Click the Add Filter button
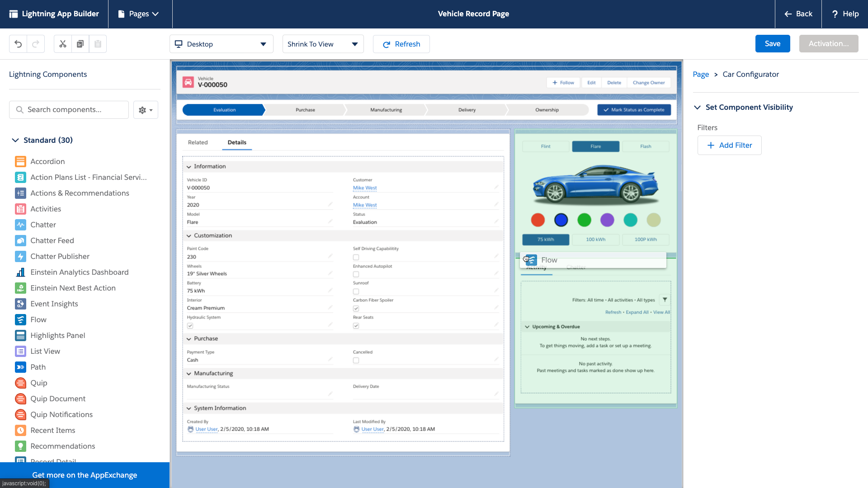The height and width of the screenshot is (488, 868). [x=729, y=145]
